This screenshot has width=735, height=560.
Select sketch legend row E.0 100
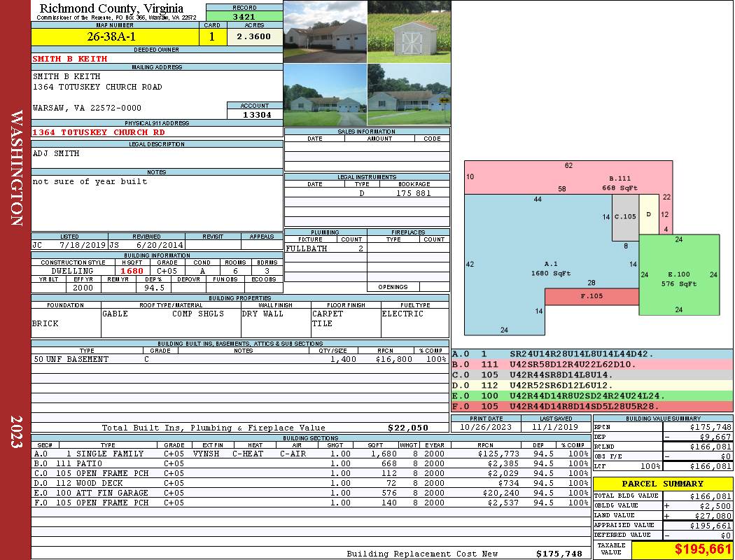point(591,396)
